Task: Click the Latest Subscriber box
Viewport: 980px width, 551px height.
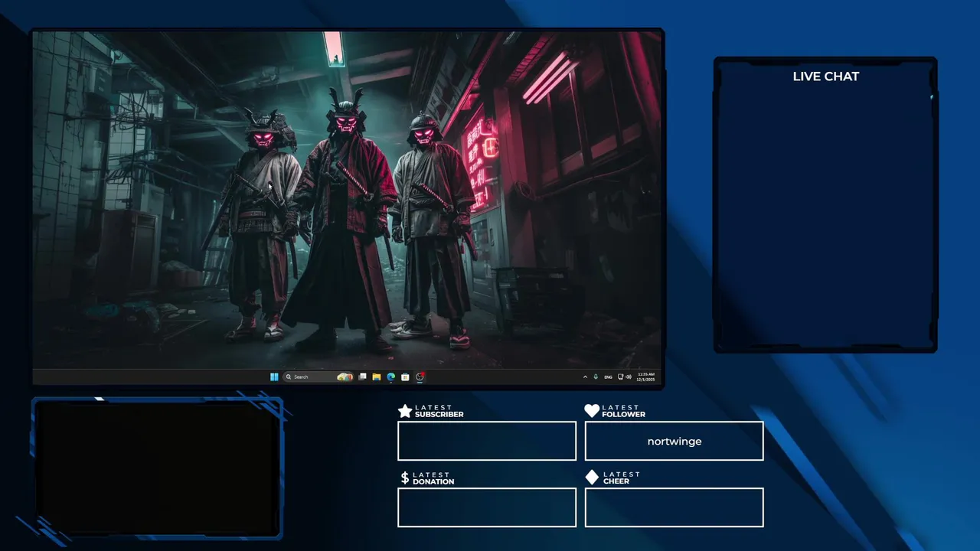Action: 487,441
